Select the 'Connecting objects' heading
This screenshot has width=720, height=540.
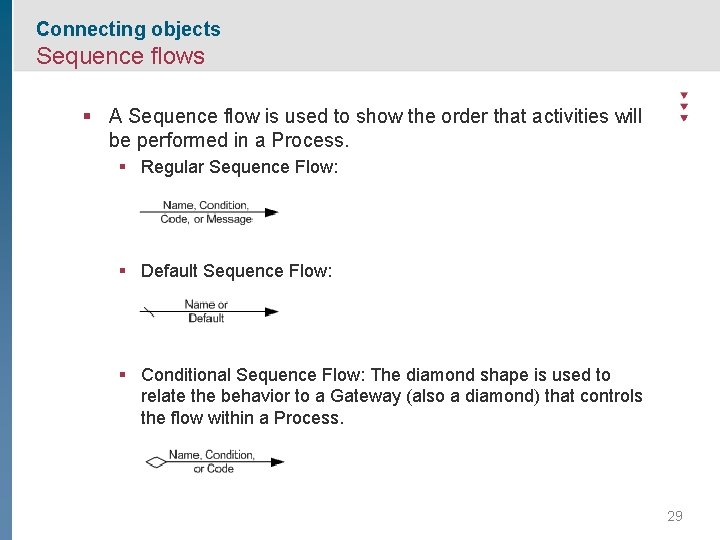click(128, 29)
